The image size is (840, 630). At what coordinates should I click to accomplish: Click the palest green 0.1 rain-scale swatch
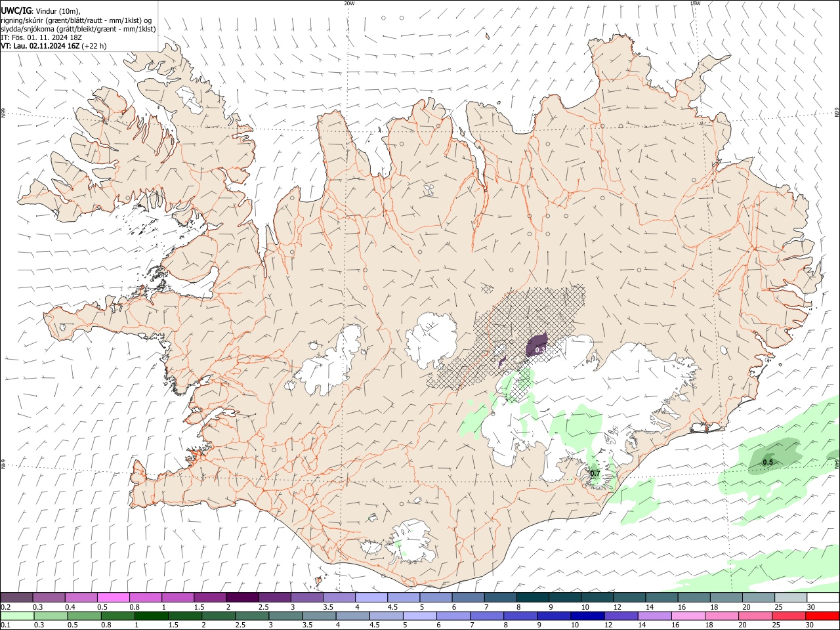click(17, 616)
